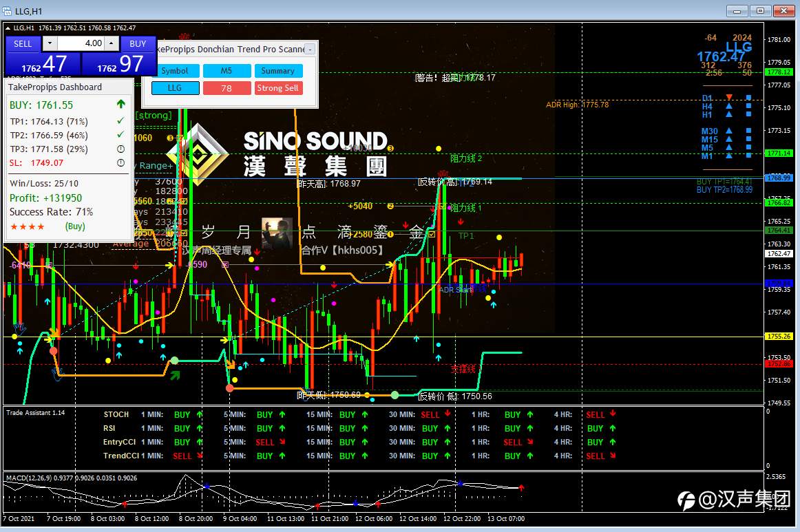Click the checkmark next to TP1: 1764.13
The width and height of the screenshot is (800, 532).
click(120, 121)
